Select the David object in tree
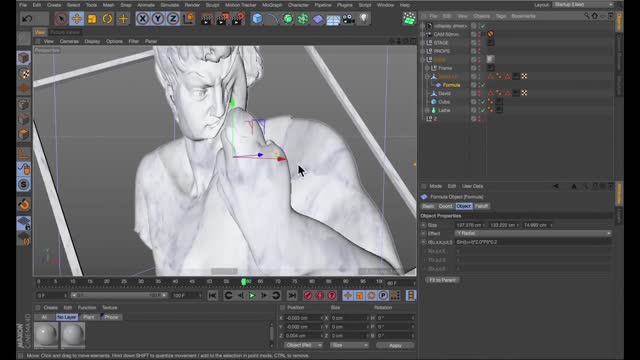 point(444,93)
